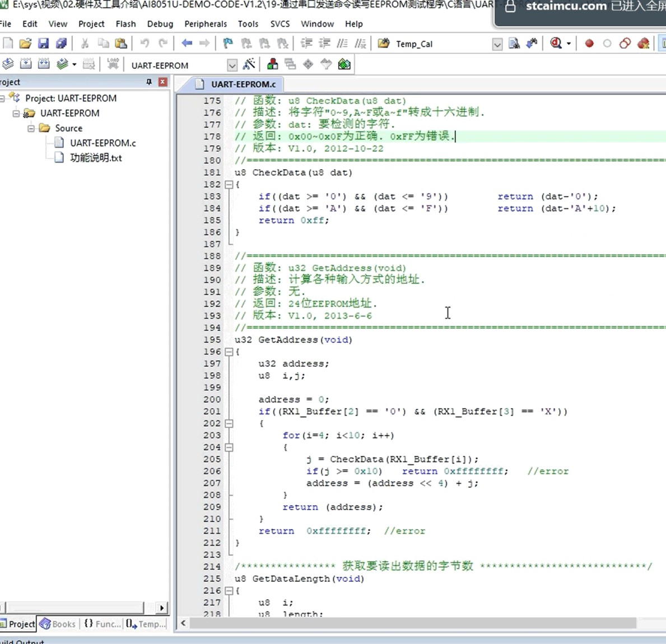This screenshot has height=644, width=666.
Task: Open the Debug menu
Action: click(x=160, y=24)
